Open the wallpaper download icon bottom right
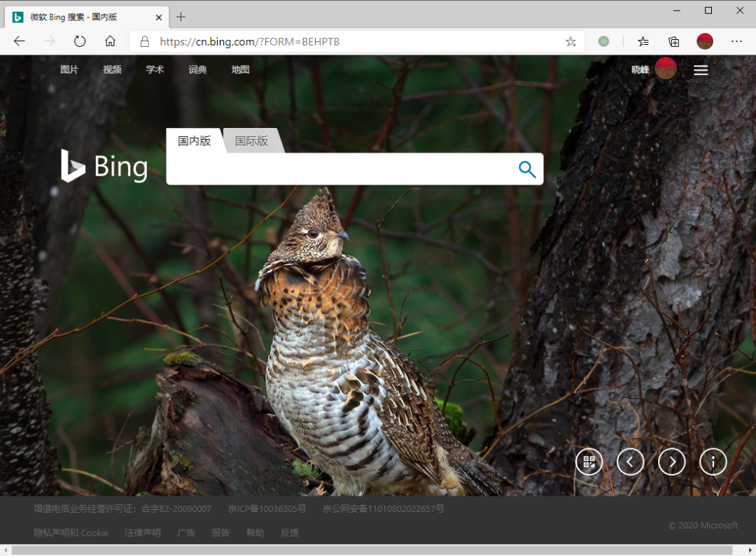 589,462
